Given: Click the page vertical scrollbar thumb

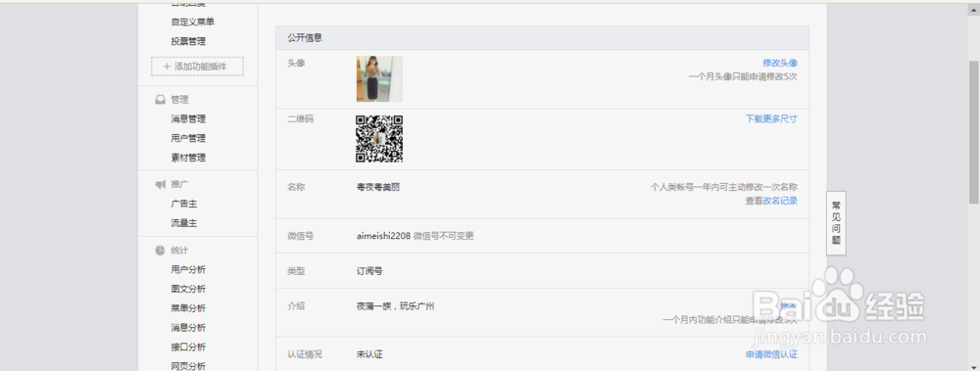Looking at the screenshot, I should [974, 132].
